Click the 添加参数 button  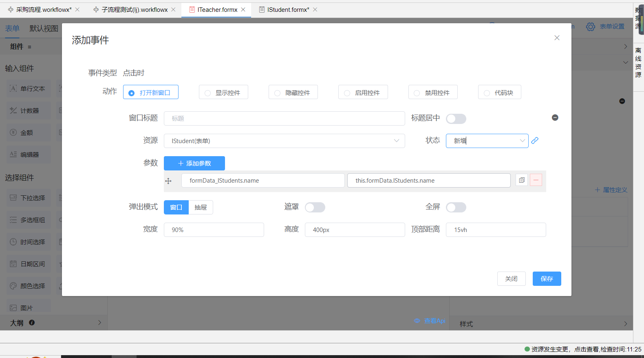pos(194,164)
